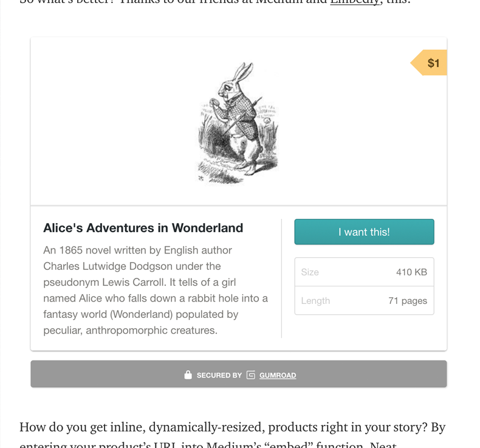Viewport: 480px width, 448px height.
Task: Click the "71 pages" value
Action: [408, 301]
